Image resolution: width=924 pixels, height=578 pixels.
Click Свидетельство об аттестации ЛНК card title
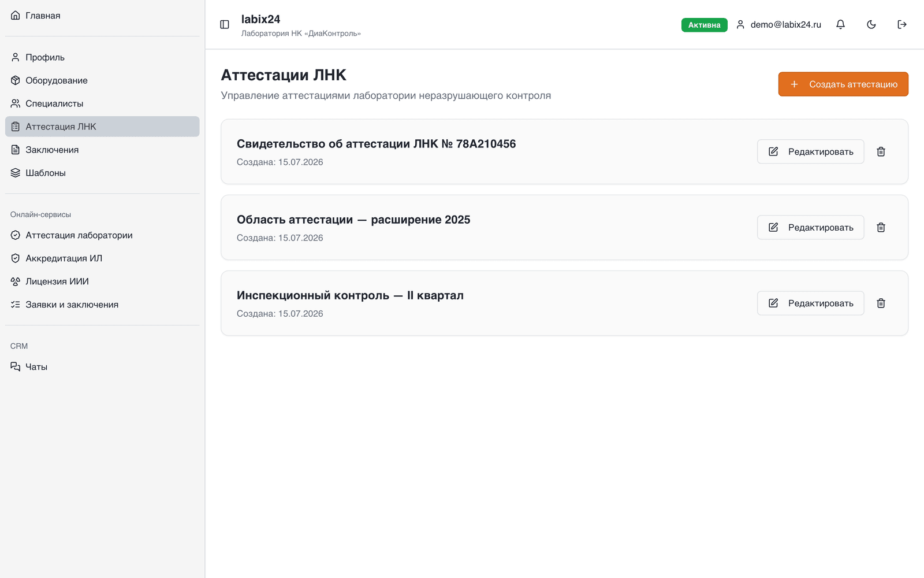click(377, 144)
